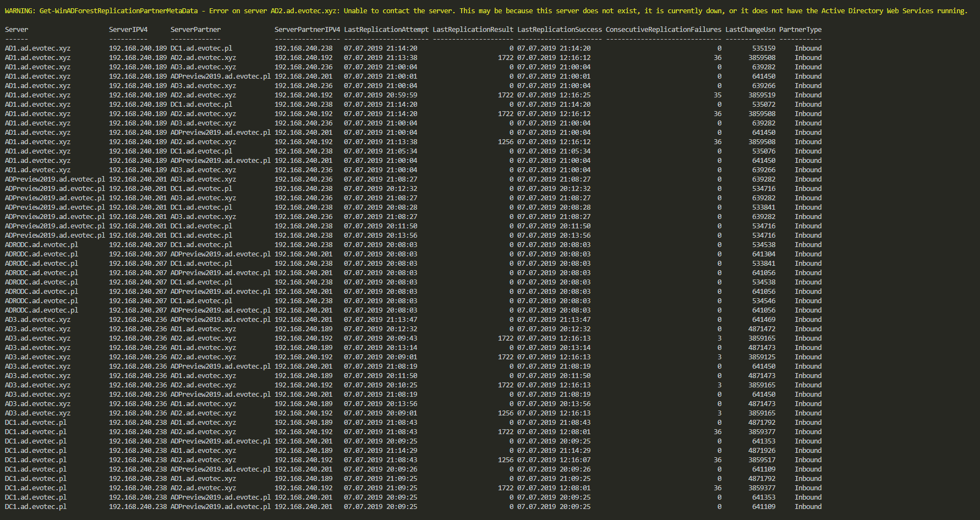The height and width of the screenshot is (520, 980).
Task: Select the LastChangeUsn value 3859519
Action: tap(762, 95)
